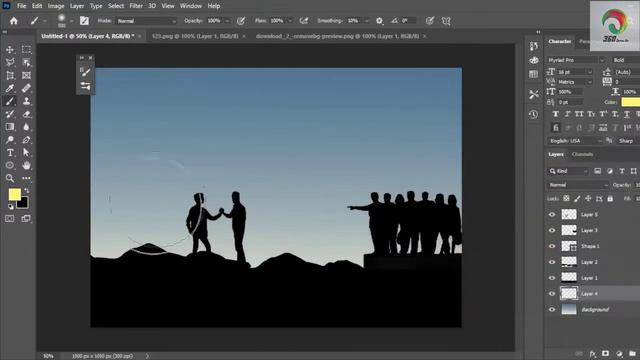Select the Path Selection tool
640x360 pixels.
pyautogui.click(x=26, y=153)
